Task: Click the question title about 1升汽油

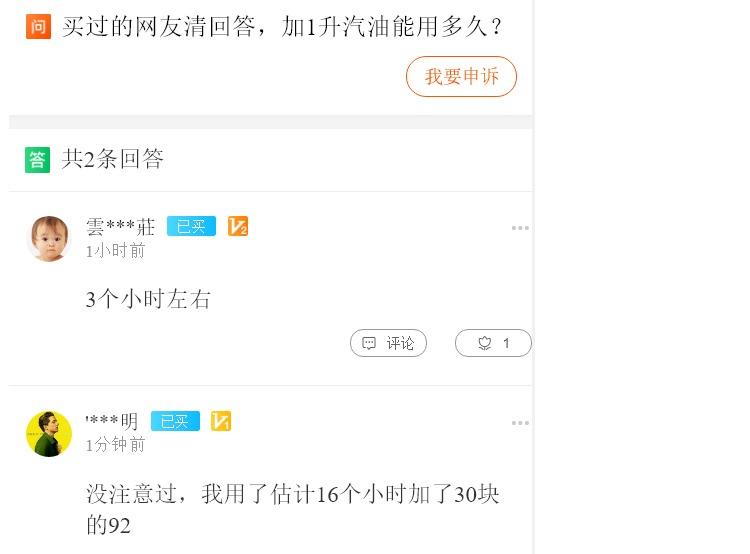Action: 282,27
